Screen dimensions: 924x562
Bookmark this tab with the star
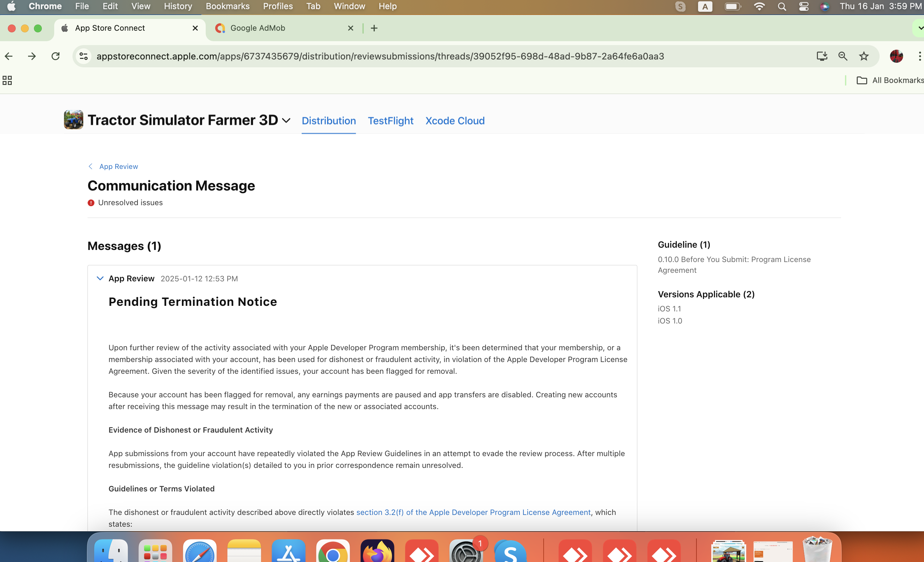click(864, 56)
